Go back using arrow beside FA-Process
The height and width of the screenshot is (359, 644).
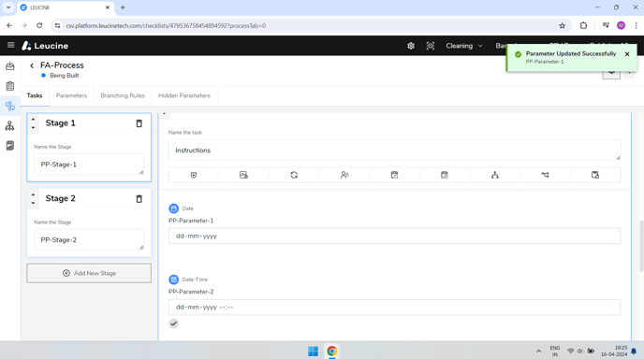32,65
